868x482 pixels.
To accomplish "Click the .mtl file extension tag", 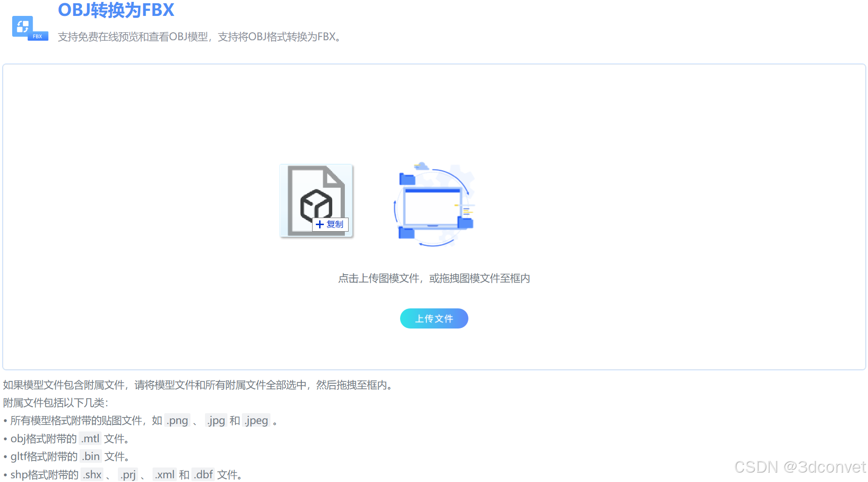I will click(x=90, y=439).
